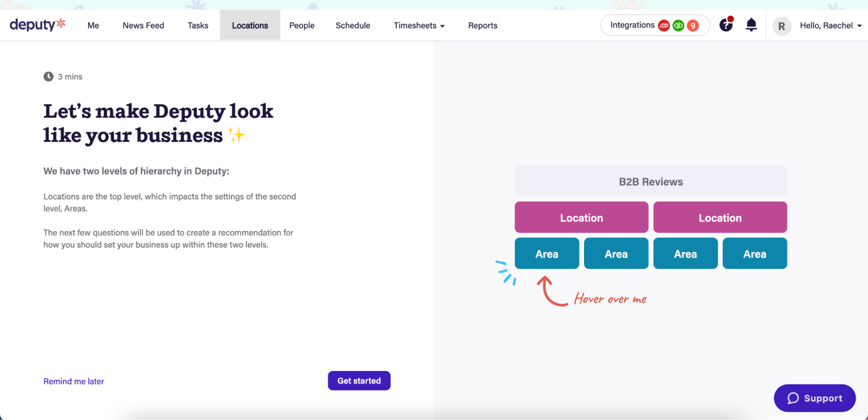Screen dimensions: 868x420
Task: Click the first pink Location block
Action: click(581, 217)
